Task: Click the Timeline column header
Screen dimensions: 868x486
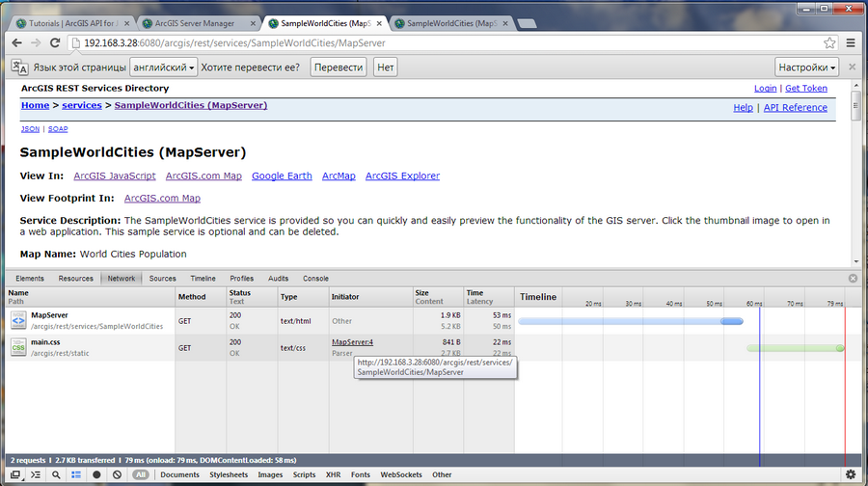Action: point(538,297)
